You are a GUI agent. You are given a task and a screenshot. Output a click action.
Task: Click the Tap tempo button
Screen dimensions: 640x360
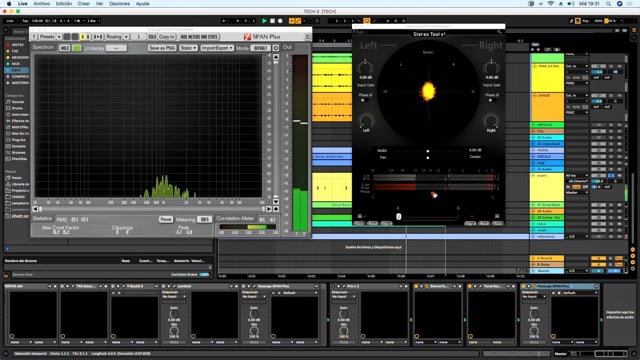pyautogui.click(x=25, y=21)
